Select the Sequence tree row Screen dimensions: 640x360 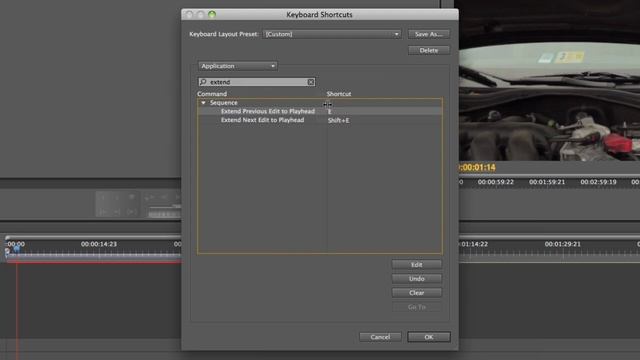320,103
